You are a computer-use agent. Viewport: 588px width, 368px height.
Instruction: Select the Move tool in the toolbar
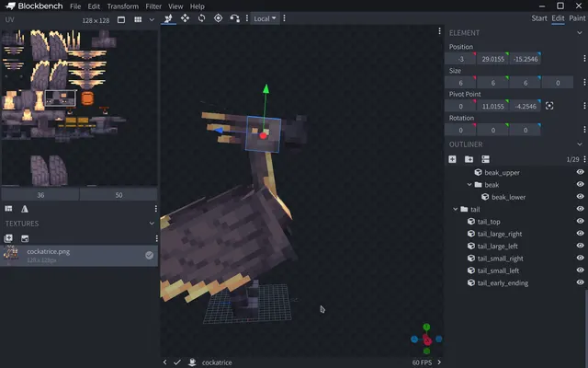point(168,18)
